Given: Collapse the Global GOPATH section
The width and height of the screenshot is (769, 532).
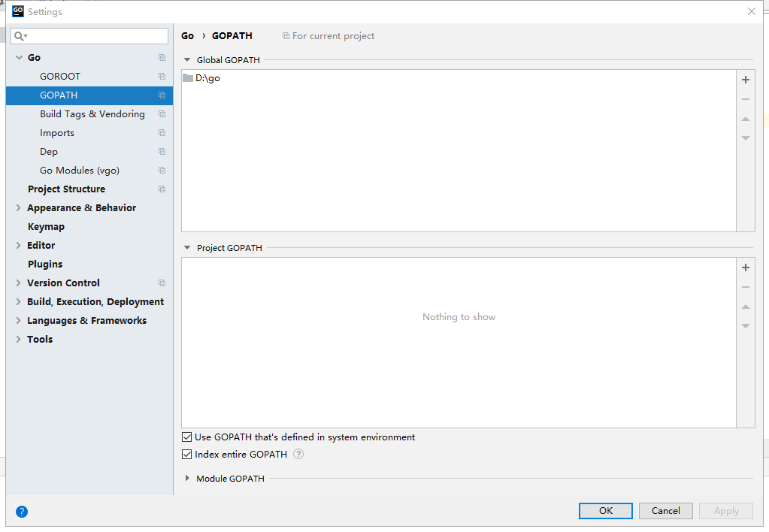Looking at the screenshot, I should (x=187, y=60).
